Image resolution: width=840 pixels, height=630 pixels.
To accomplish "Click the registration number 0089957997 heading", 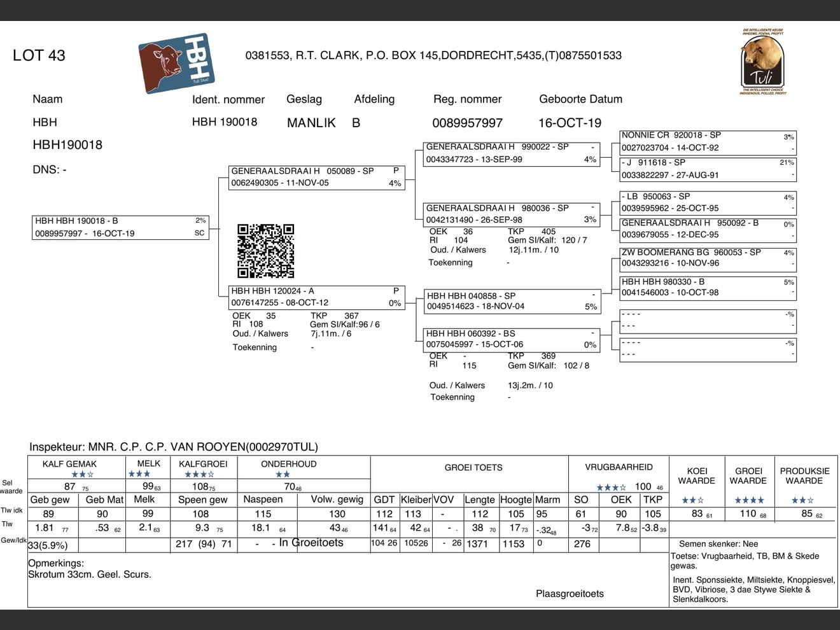I will click(467, 123).
